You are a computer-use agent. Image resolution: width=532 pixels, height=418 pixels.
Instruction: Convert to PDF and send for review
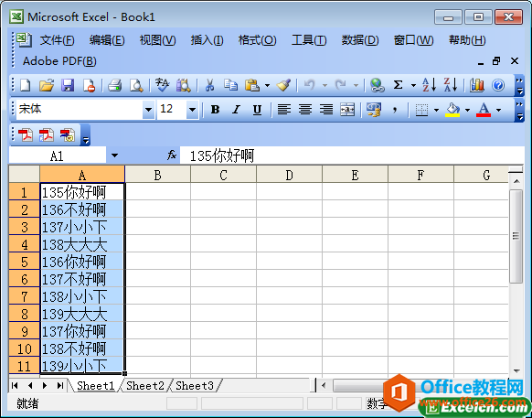click(x=68, y=134)
